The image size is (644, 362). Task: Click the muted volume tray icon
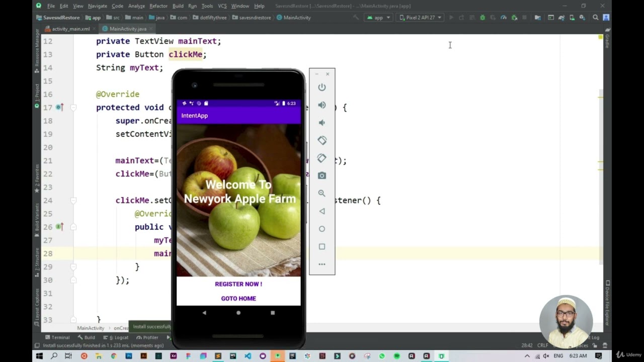coord(546,356)
